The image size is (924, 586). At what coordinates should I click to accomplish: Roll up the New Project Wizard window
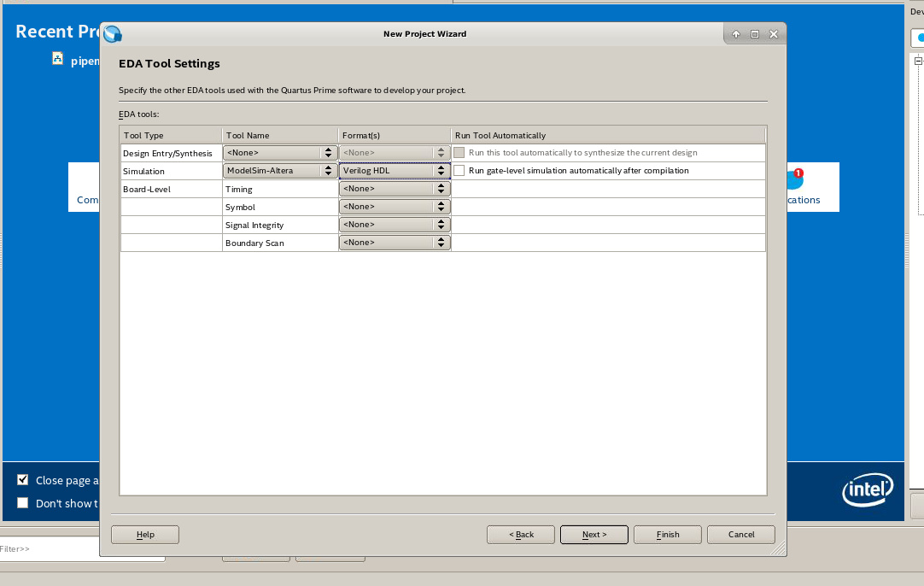(x=736, y=34)
